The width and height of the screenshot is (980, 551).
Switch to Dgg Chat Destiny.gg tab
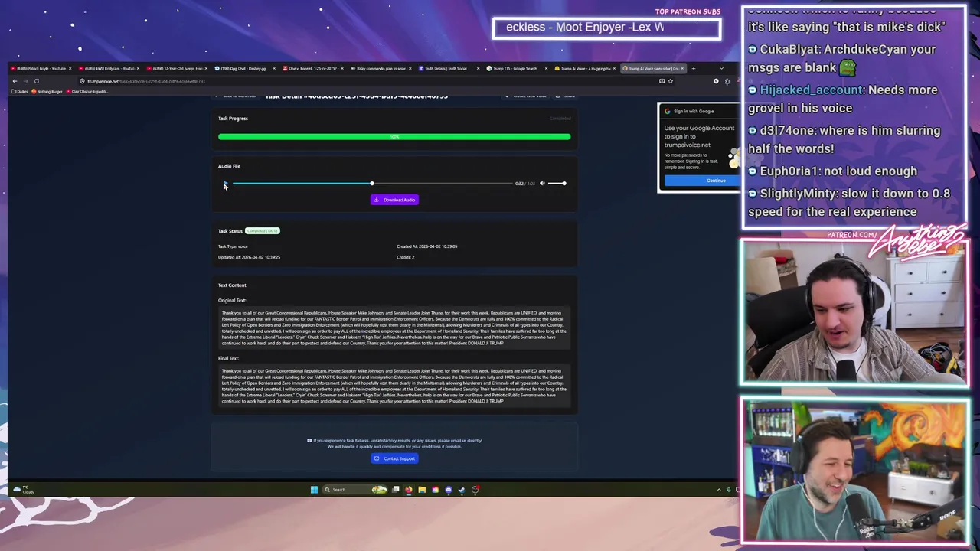(244, 69)
